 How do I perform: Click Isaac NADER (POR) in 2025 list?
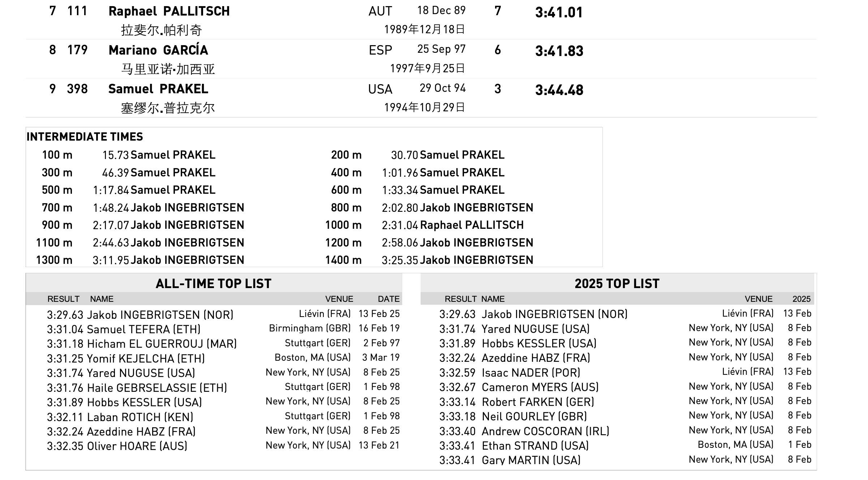click(531, 373)
